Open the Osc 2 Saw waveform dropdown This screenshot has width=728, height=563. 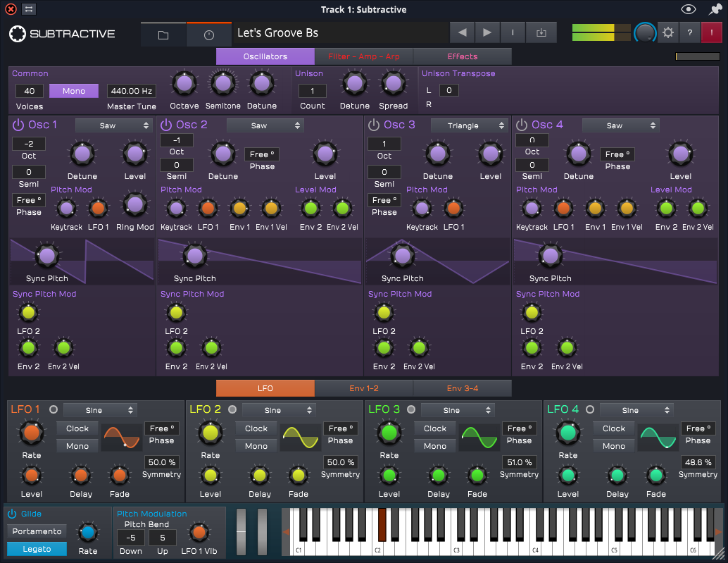coord(265,125)
